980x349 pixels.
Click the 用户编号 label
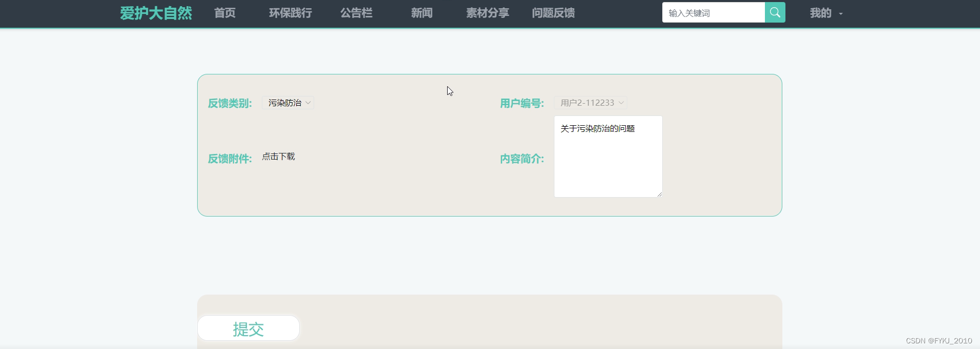[522, 103]
